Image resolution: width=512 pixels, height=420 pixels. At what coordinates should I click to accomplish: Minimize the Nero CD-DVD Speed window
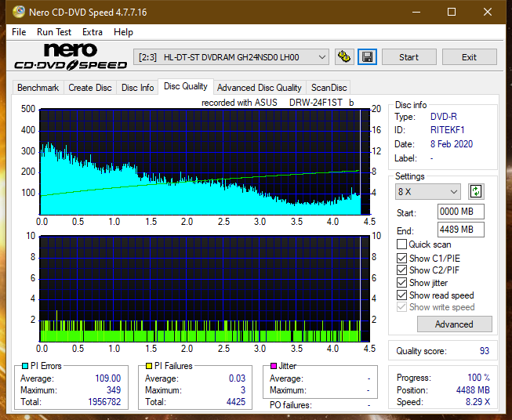pos(416,12)
